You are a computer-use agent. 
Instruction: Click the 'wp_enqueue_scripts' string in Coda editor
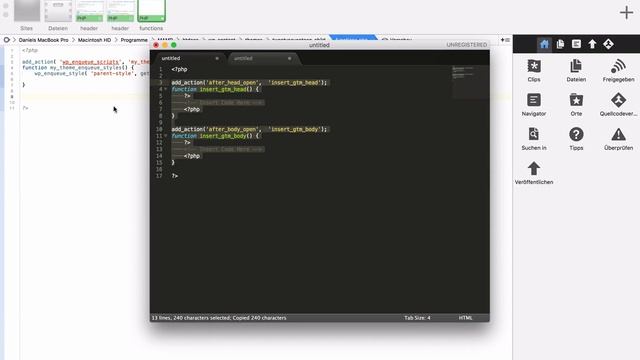pos(90,62)
